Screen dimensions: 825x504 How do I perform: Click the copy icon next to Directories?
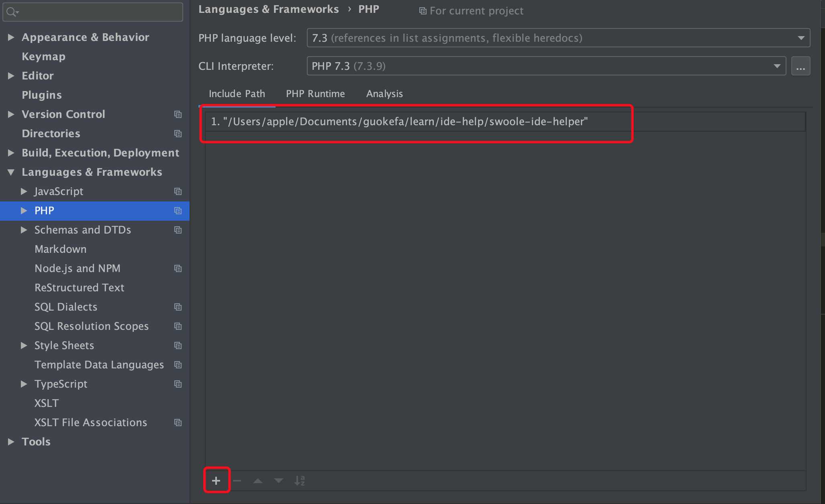click(x=178, y=134)
